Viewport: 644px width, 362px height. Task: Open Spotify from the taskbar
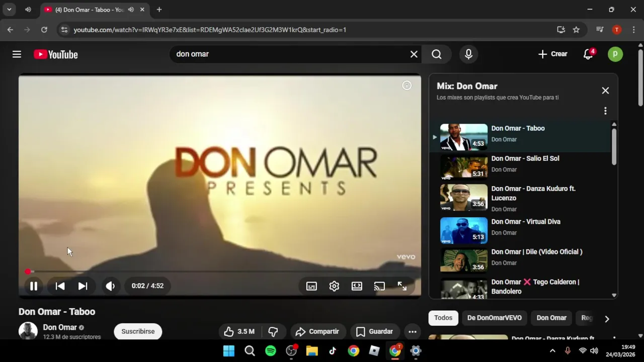coord(271,351)
